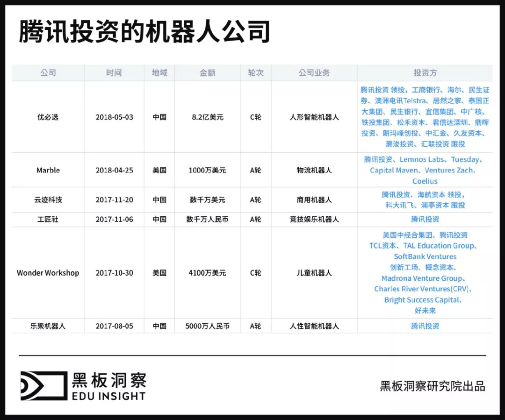
Task: Click the Marble investors link text
Action: pyautogui.click(x=425, y=170)
